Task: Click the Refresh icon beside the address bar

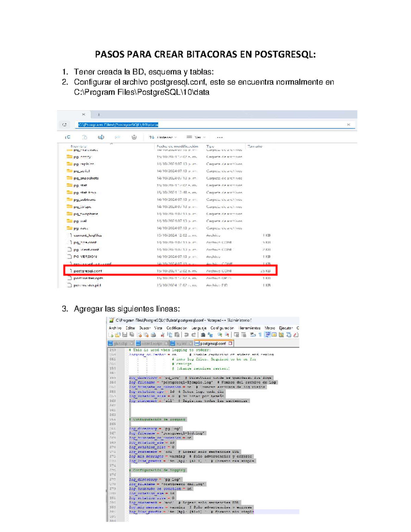Action: click(65, 124)
